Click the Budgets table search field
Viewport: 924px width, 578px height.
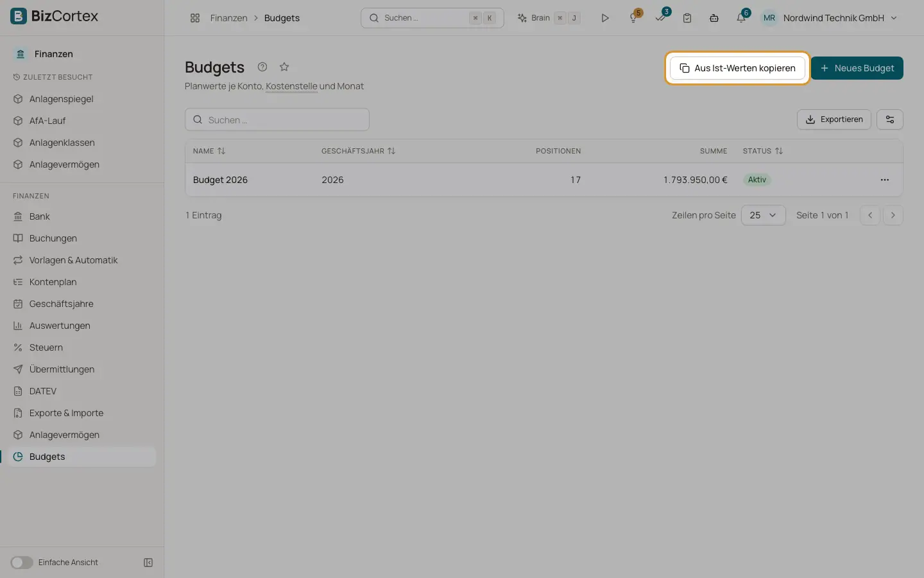[277, 119]
